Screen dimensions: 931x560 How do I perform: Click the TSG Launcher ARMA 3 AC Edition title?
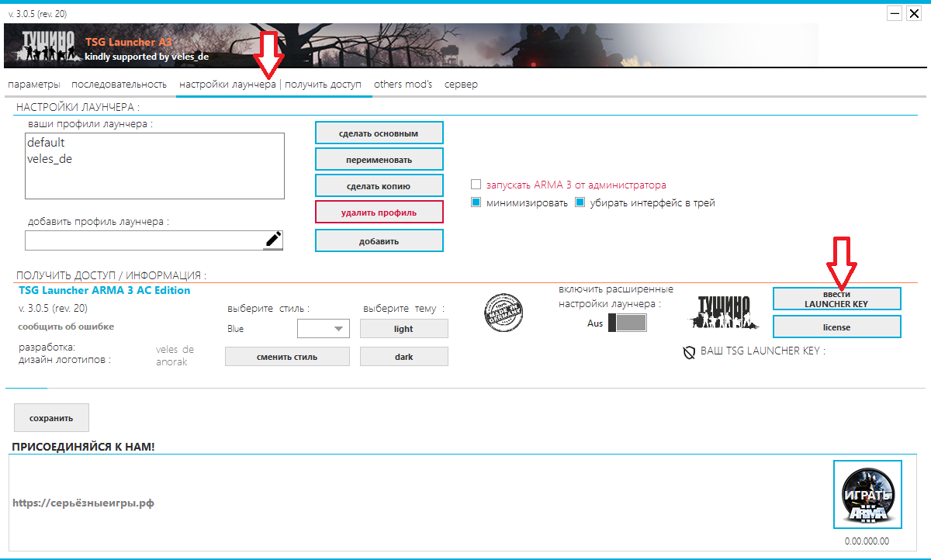[104, 290]
